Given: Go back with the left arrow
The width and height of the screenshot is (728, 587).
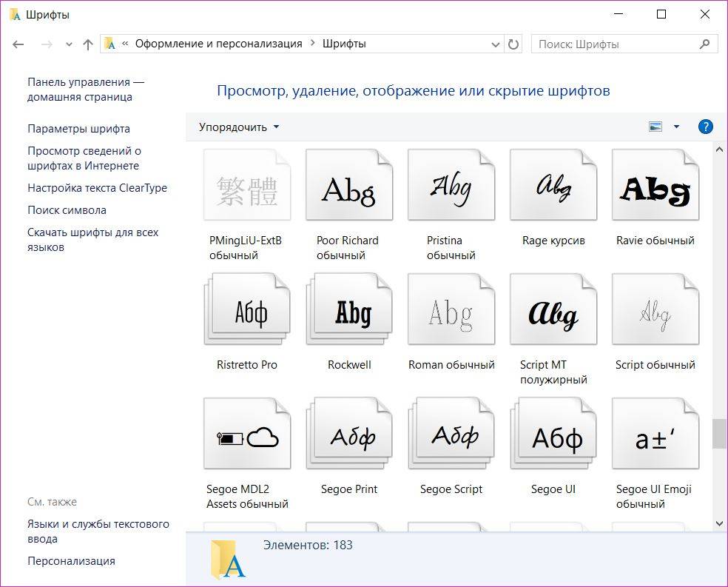Looking at the screenshot, I should (18, 44).
